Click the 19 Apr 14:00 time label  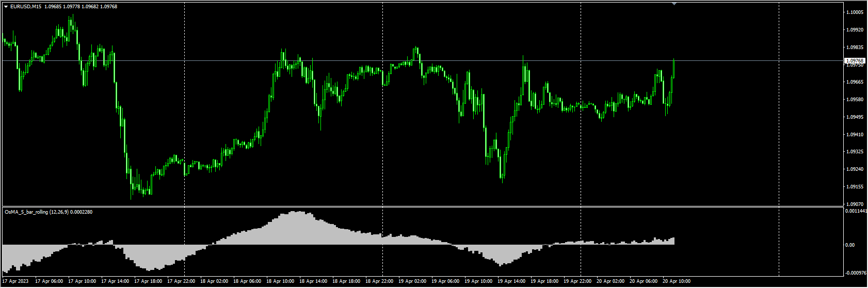pyautogui.click(x=512, y=282)
